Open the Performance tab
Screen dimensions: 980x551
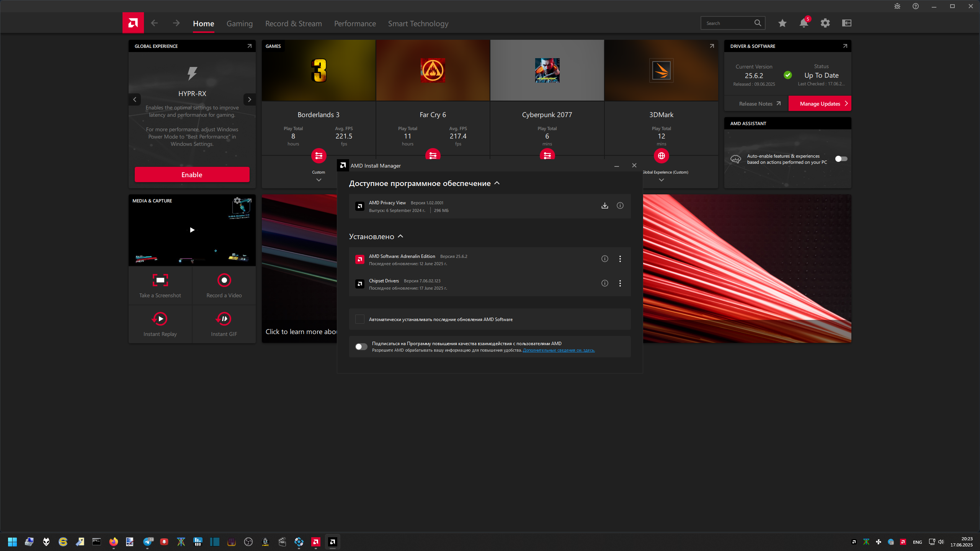(x=354, y=24)
